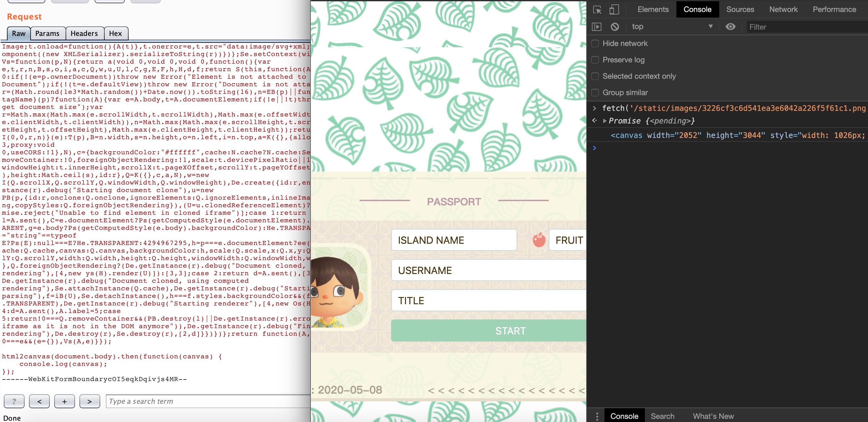The height and width of the screenshot is (422, 868).
Task: Click the html2canvas(document.body) line in request
Action: (112, 356)
